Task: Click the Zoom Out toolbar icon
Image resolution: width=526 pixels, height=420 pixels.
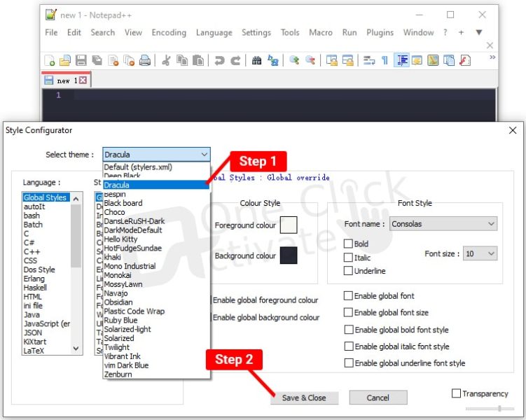Action: coord(310,60)
